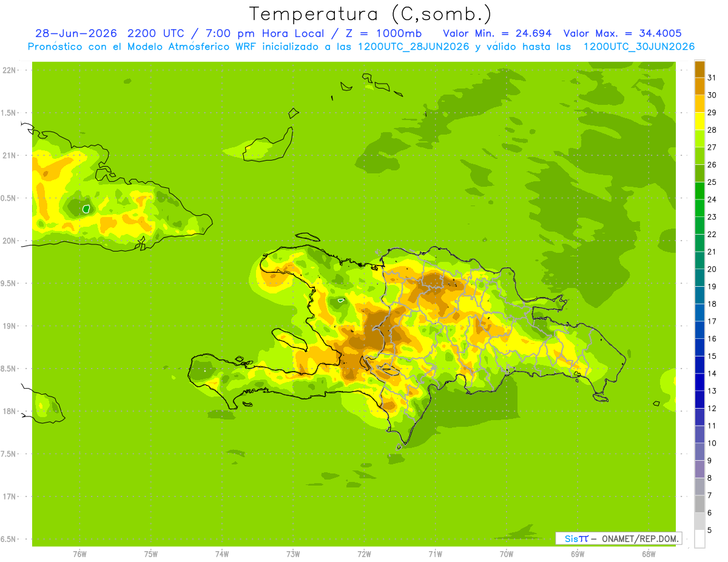Pick the yellow legend swatch between 28 and 29
This screenshot has height=562, width=728.
699,121
